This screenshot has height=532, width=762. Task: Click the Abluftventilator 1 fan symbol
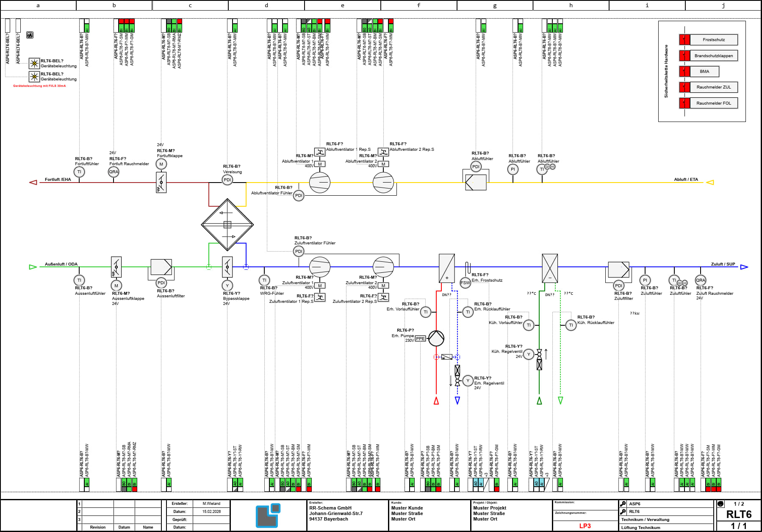coord(319,183)
